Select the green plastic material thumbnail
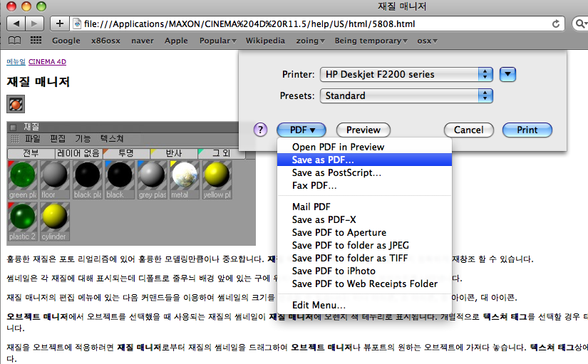The width and height of the screenshot is (588, 364). [23, 180]
